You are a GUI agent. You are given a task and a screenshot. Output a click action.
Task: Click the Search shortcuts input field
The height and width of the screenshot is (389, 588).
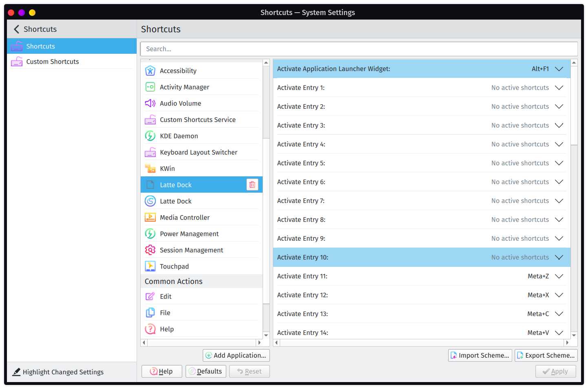(x=359, y=49)
